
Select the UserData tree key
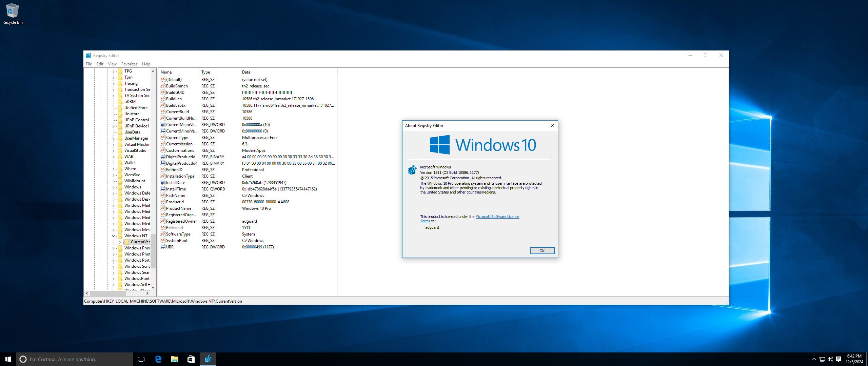[132, 132]
